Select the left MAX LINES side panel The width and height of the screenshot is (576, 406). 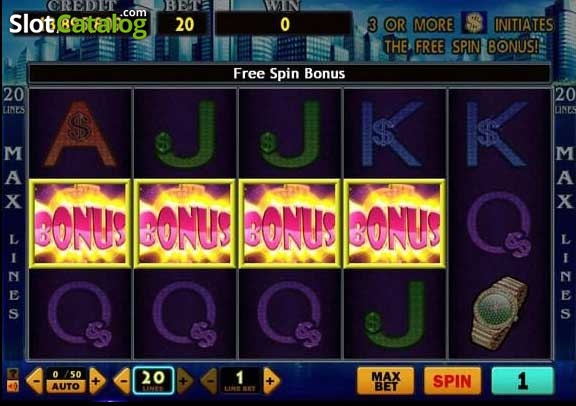point(14,233)
